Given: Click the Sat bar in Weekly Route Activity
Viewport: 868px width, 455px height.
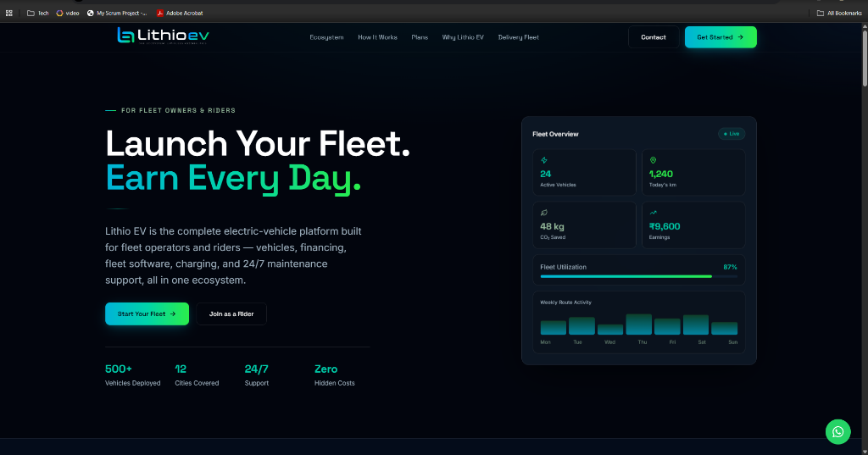Looking at the screenshot, I should 696,325.
